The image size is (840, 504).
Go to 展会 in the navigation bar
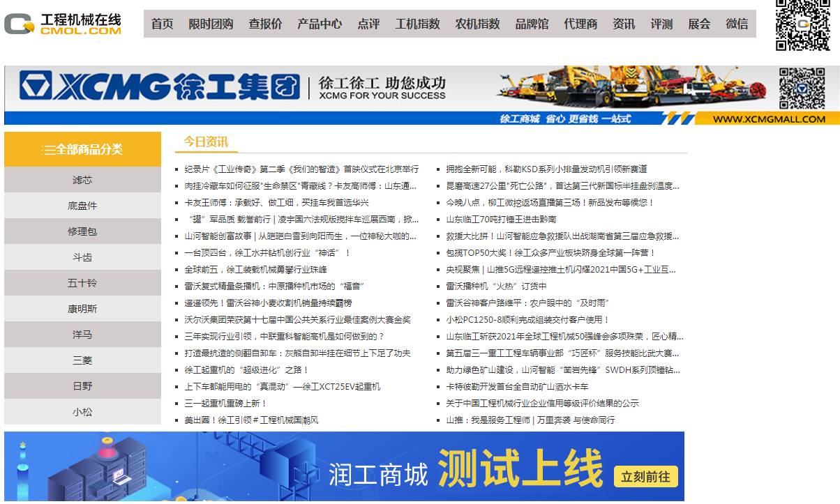click(699, 24)
